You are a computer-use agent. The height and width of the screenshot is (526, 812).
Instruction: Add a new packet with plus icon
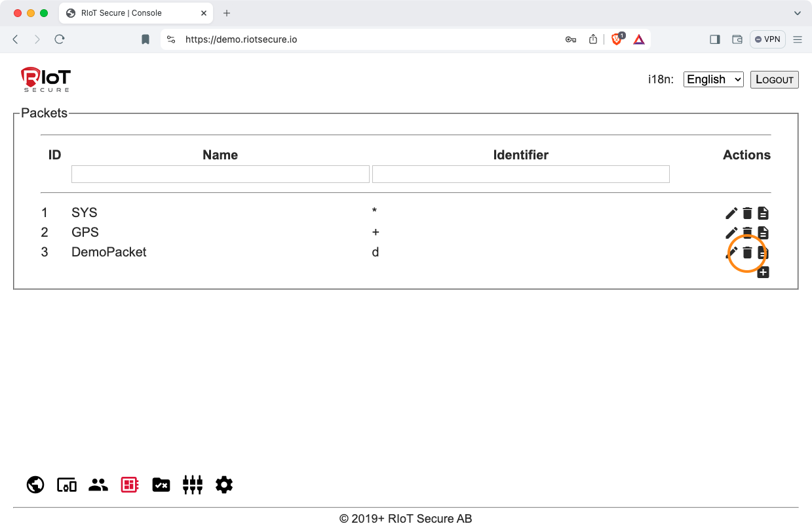click(763, 272)
